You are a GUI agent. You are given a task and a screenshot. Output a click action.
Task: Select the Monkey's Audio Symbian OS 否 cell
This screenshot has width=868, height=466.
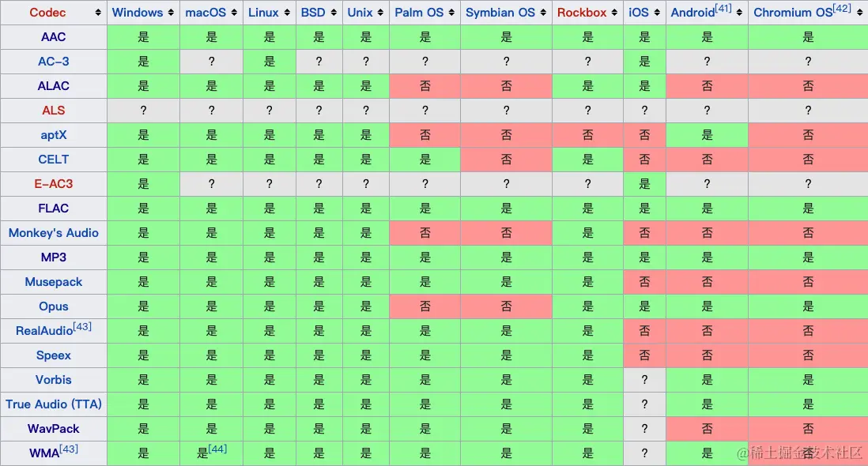tap(506, 233)
